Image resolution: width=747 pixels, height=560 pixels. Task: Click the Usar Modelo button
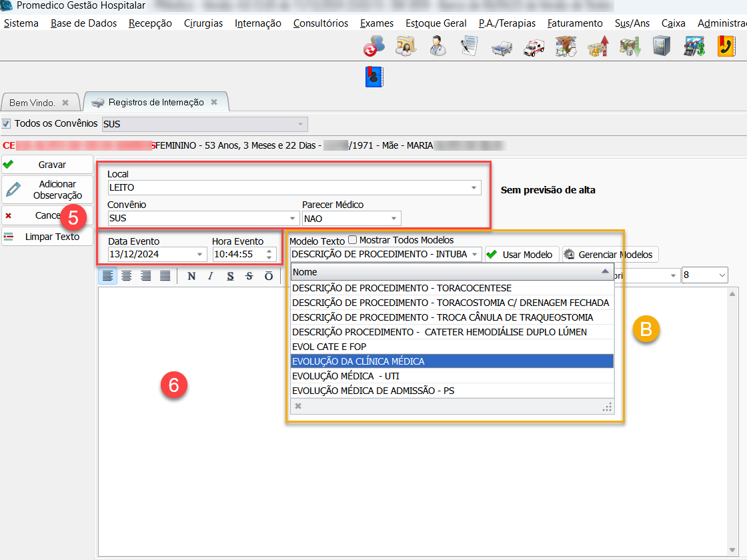522,255
